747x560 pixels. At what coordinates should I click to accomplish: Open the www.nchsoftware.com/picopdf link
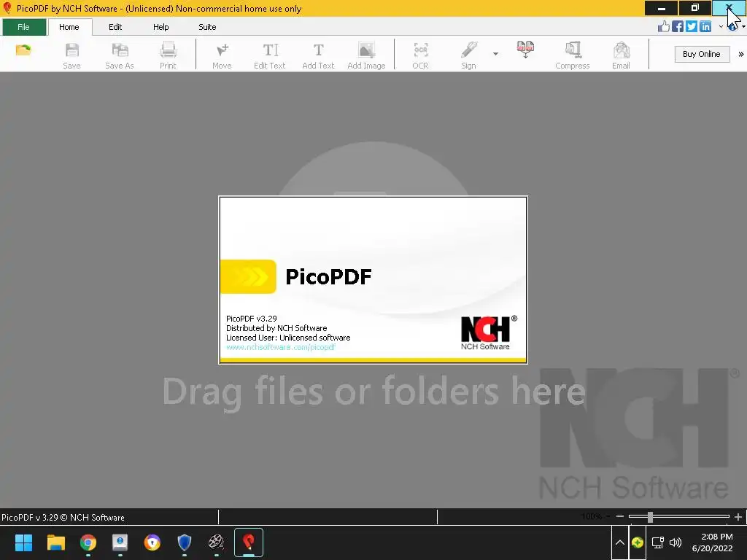(281, 347)
